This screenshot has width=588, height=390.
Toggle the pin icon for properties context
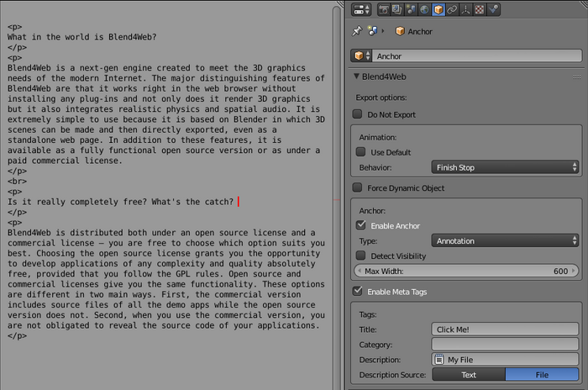(357, 31)
